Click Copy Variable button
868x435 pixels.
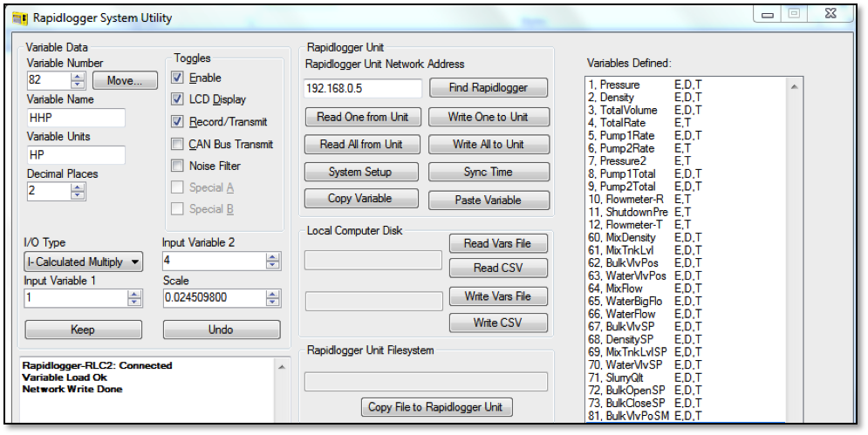(360, 199)
